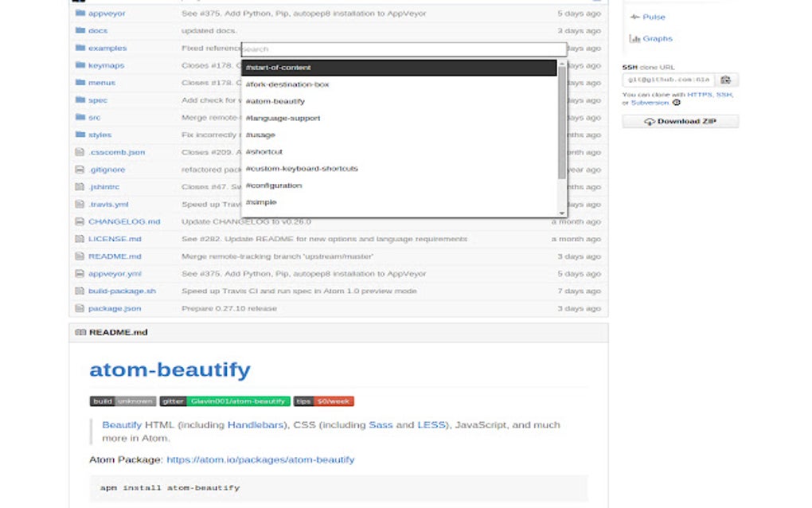Open the keymaps folder link

coord(106,65)
